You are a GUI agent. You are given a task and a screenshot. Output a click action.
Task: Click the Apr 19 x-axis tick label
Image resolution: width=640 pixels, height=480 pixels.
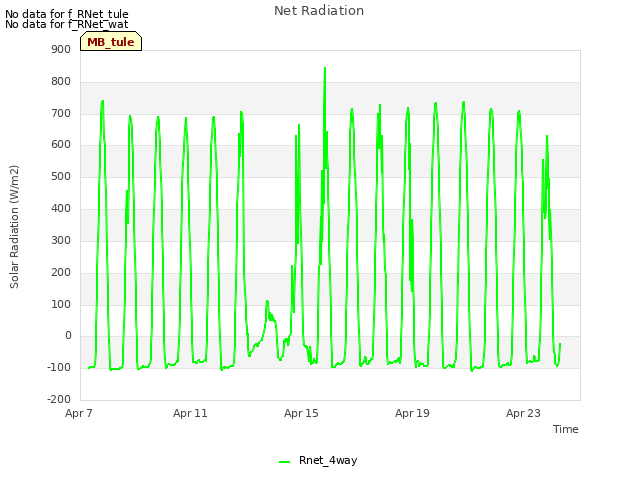coord(412,413)
